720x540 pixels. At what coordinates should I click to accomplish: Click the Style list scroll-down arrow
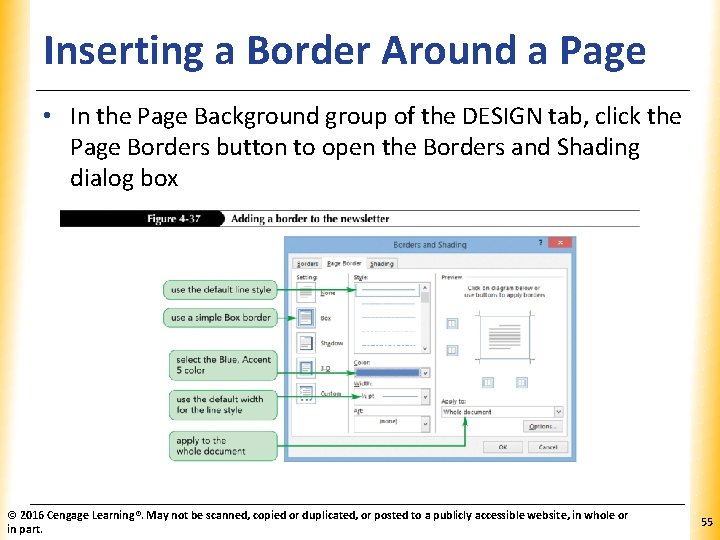(x=425, y=349)
